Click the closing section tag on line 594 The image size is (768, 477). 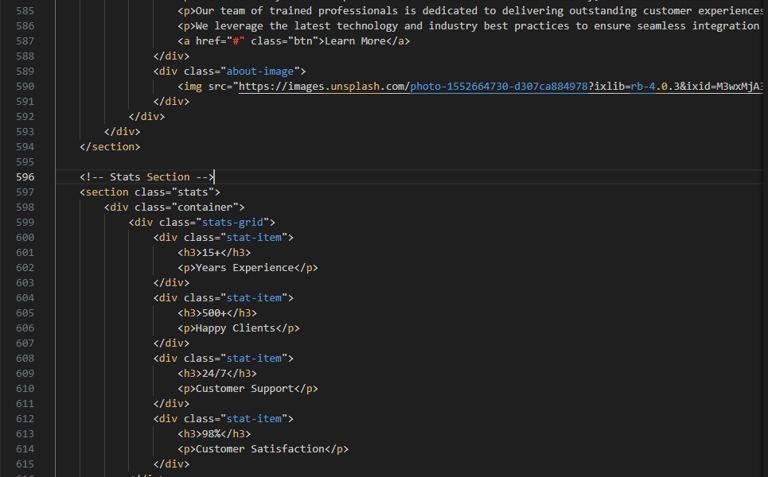110,147
